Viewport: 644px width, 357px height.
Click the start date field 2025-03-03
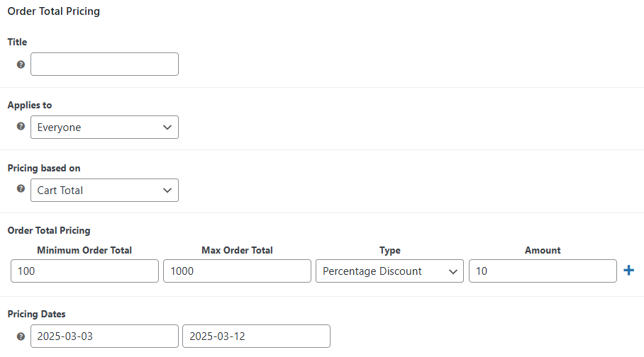[104, 336]
